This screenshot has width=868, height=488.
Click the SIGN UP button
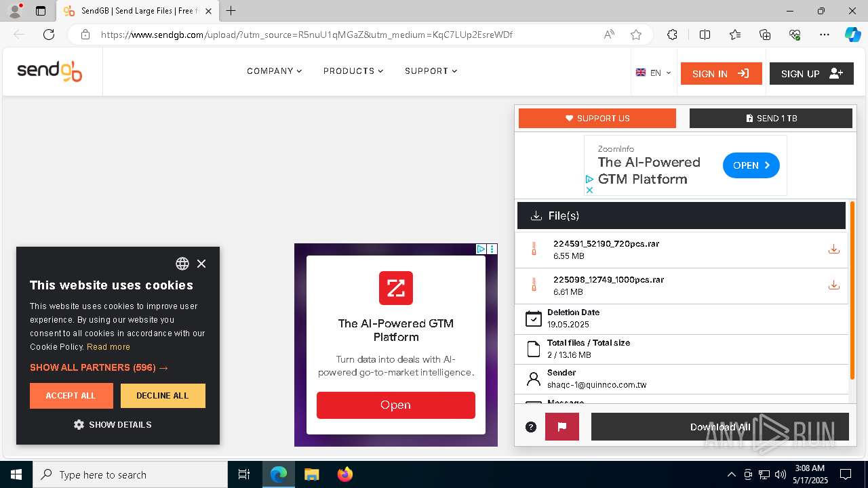[x=811, y=74]
